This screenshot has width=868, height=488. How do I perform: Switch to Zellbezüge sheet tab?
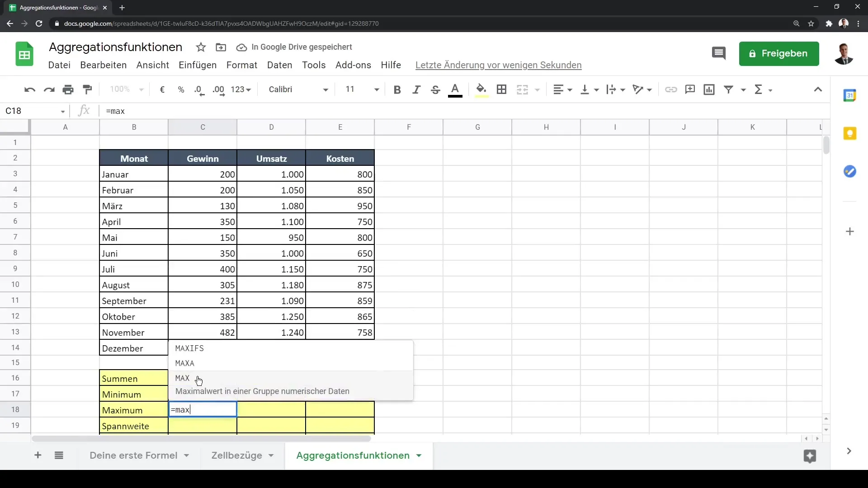point(237,455)
